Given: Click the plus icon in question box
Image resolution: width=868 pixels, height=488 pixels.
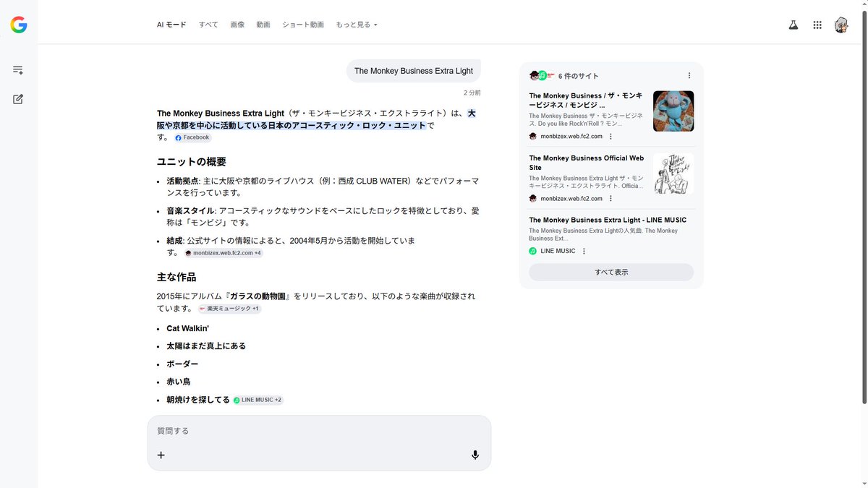Looking at the screenshot, I should tap(161, 455).
